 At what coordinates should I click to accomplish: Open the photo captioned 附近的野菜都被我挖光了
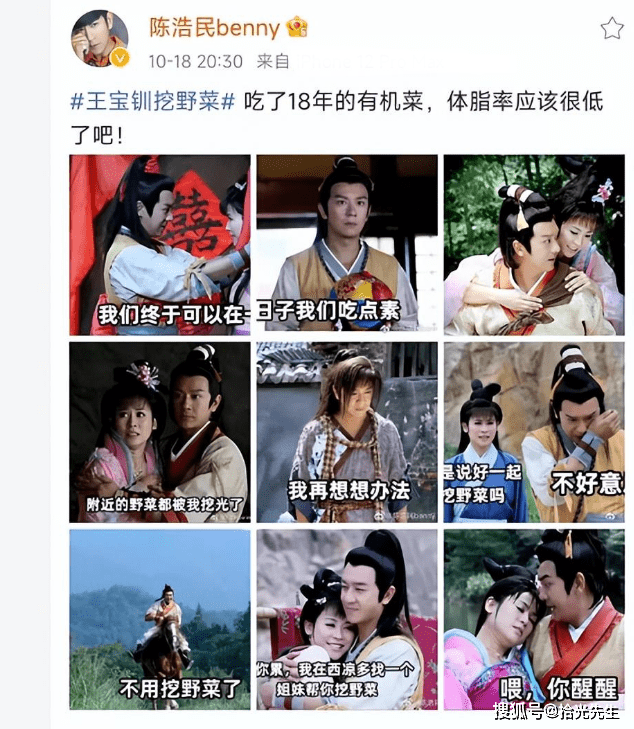coord(160,432)
